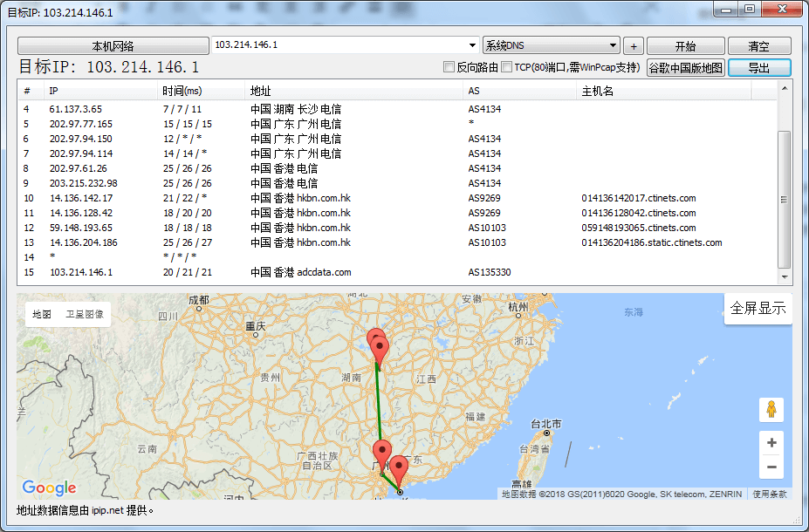Click the + icon next to the DNS dropdown

(633, 45)
